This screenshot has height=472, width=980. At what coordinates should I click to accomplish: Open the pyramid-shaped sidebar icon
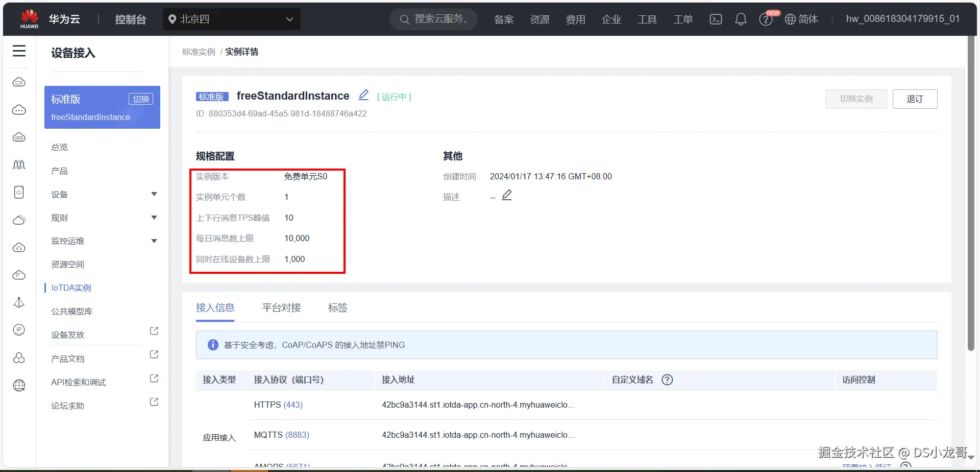click(x=19, y=302)
